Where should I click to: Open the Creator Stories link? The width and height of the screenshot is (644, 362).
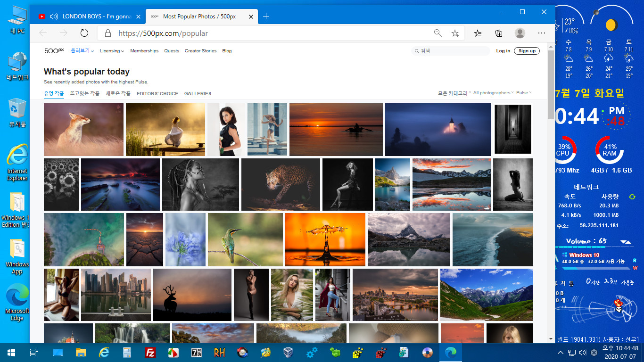200,51
